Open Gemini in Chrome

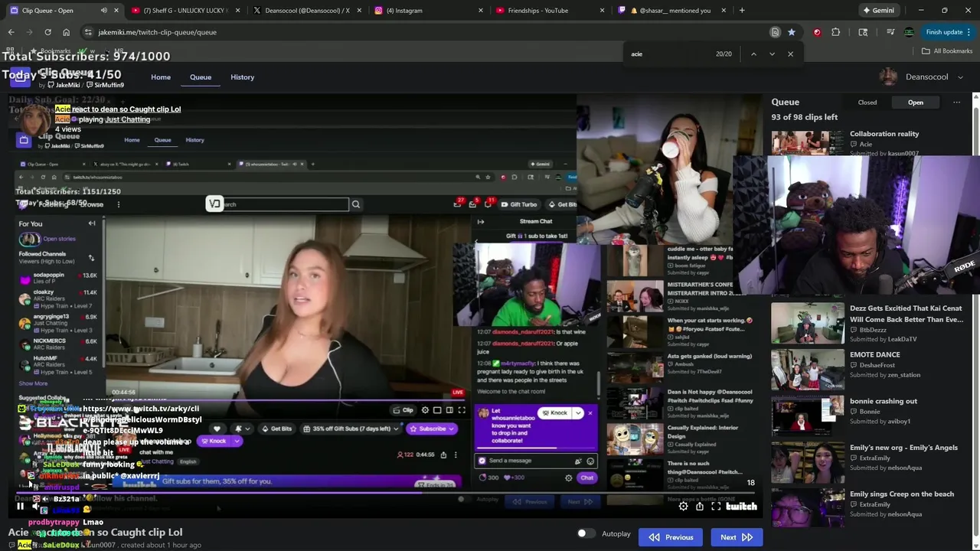click(878, 11)
